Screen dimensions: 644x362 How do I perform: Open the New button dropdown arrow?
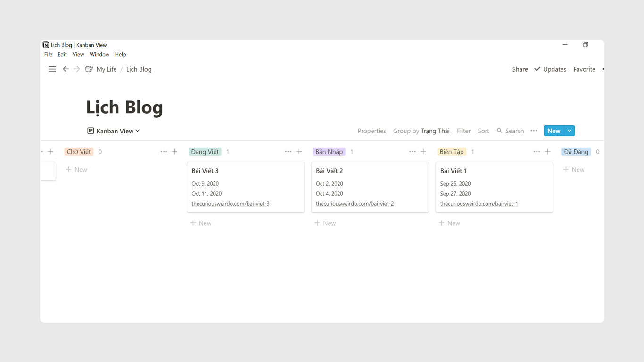coord(570,131)
